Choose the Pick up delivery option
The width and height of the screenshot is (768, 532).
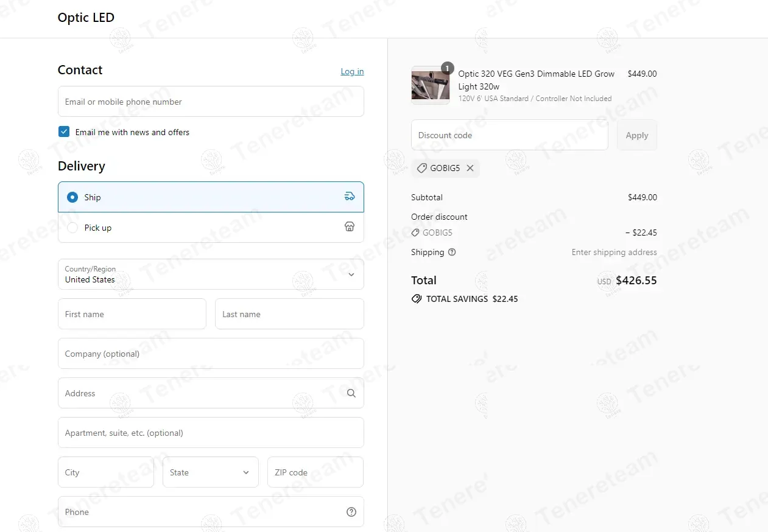pos(211,228)
